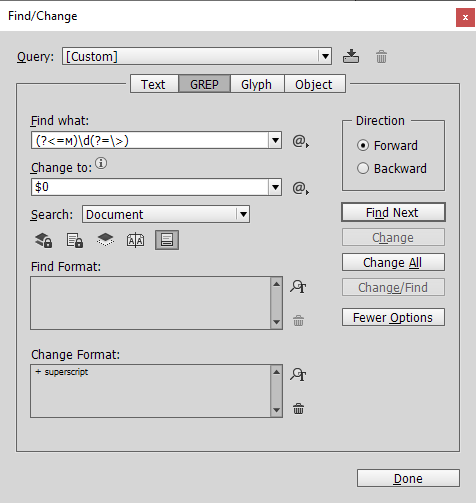Click the disabled Change button
Image resolution: width=476 pixels, height=503 pixels.
pyautogui.click(x=393, y=237)
